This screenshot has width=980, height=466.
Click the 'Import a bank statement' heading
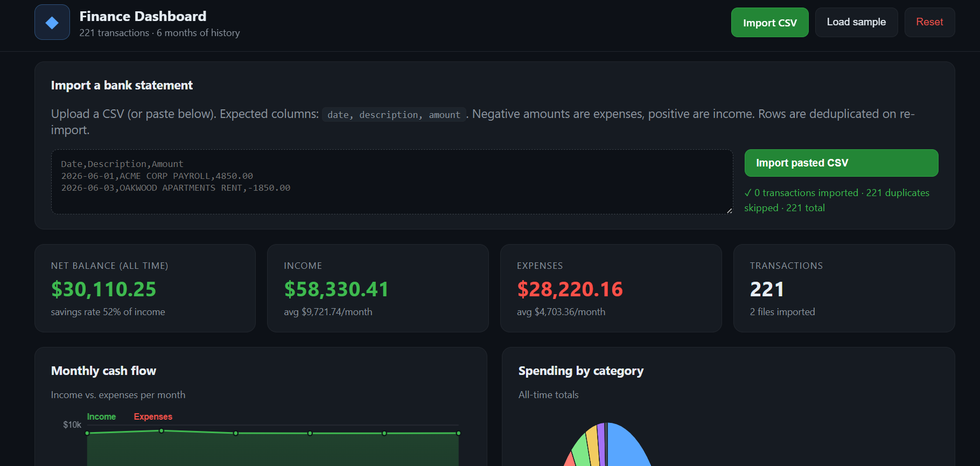point(122,85)
